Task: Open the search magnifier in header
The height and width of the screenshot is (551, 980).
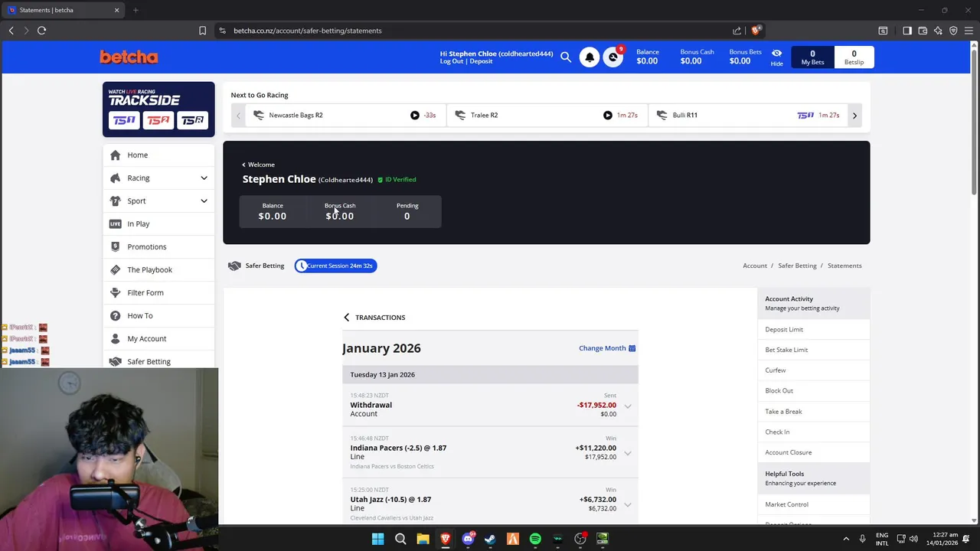Action: click(x=566, y=57)
